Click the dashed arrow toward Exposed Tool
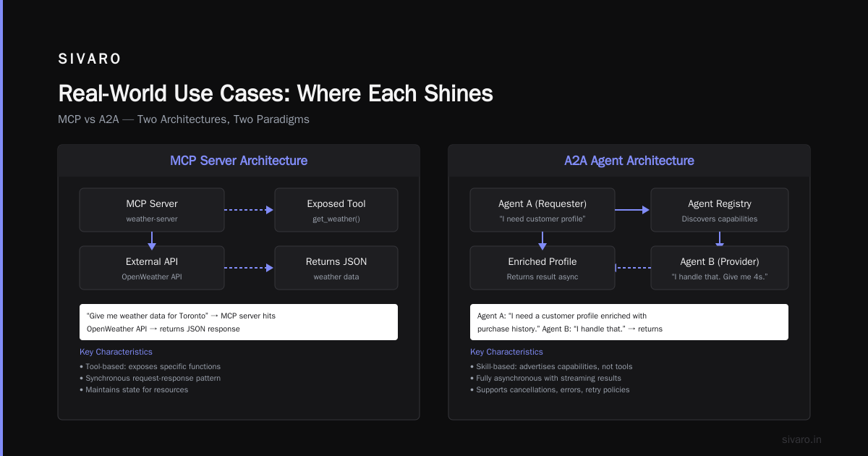The image size is (868, 456). tap(250, 210)
